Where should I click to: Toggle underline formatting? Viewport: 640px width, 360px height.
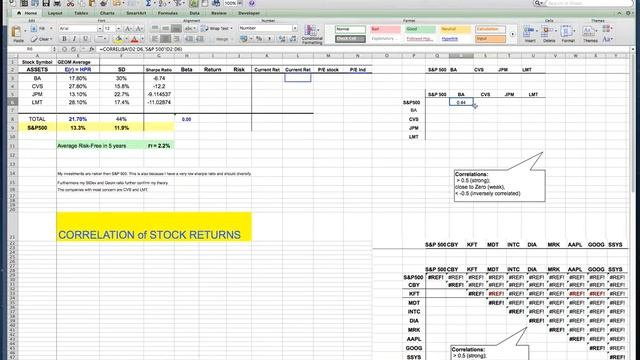(85, 39)
